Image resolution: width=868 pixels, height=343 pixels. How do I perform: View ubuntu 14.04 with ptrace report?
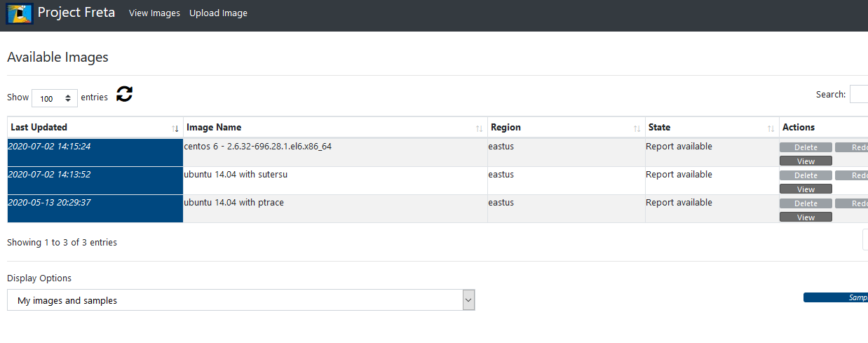click(x=806, y=217)
